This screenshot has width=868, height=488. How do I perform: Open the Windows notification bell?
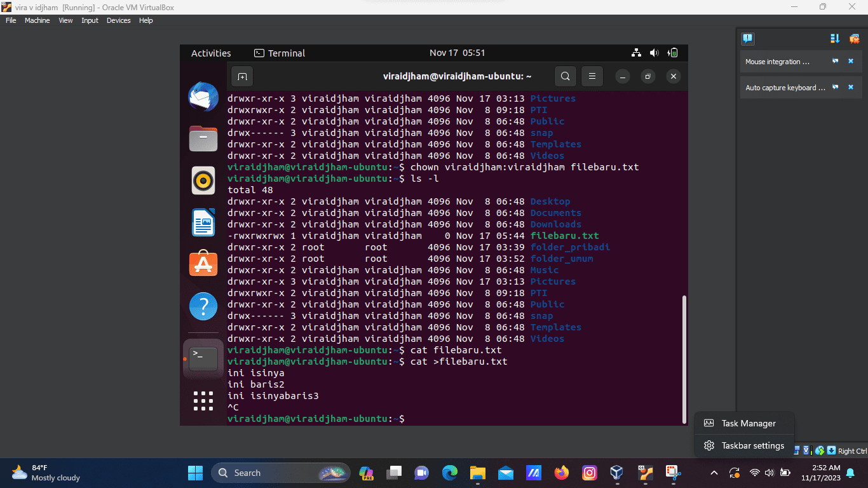point(850,473)
